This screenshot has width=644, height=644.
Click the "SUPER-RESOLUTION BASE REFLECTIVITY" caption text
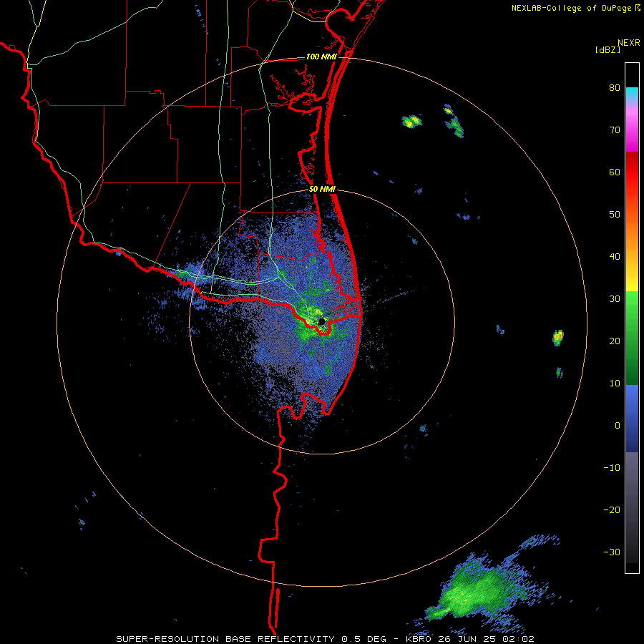pyautogui.click(x=225, y=639)
